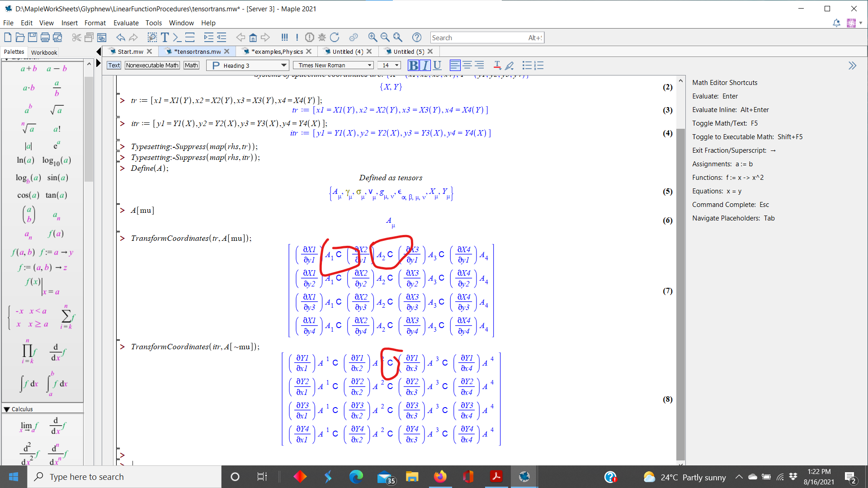Viewport: 868px width, 488px height.
Task: Zoom out with magnifier minus icon
Action: coord(385,38)
